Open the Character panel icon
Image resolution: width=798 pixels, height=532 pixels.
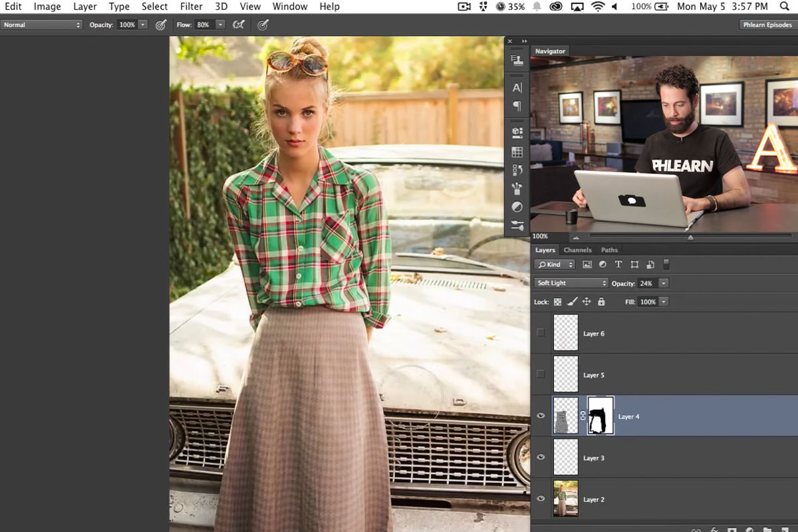pyautogui.click(x=517, y=87)
